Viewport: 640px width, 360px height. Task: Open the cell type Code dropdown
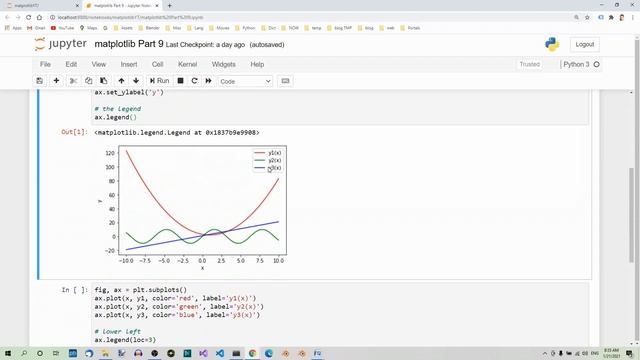[245, 81]
